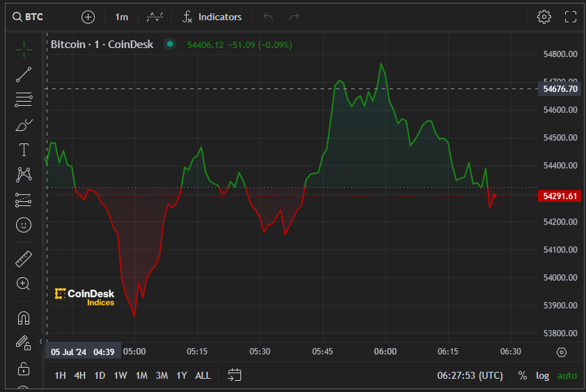Image resolution: width=586 pixels, height=392 pixels.
Task: Set range to 3M
Action: point(162,375)
